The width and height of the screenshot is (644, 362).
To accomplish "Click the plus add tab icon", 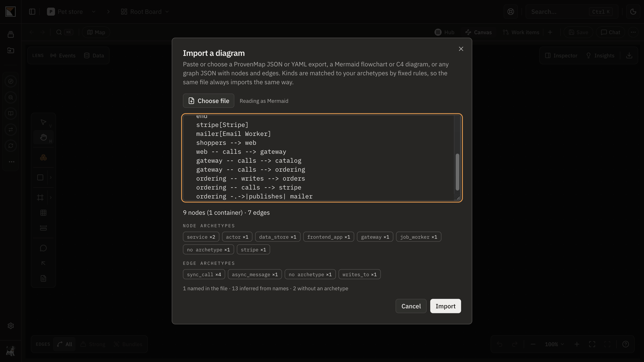I will (550, 32).
